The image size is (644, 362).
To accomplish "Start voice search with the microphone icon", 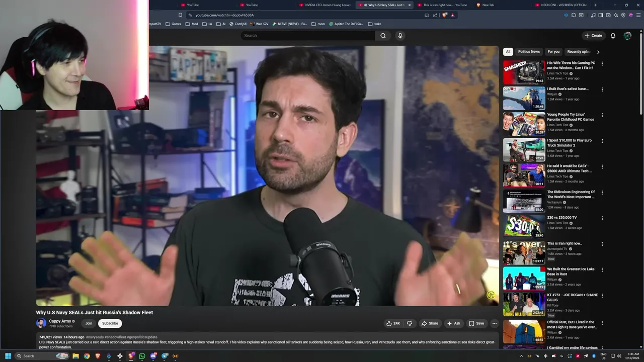I will tap(400, 36).
